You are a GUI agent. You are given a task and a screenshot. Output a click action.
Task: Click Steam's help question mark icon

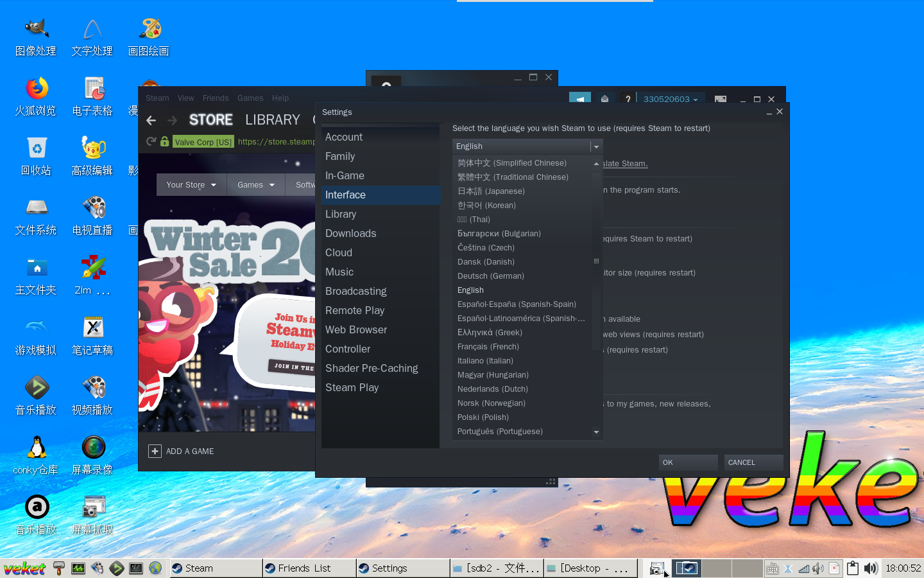pyautogui.click(x=628, y=99)
